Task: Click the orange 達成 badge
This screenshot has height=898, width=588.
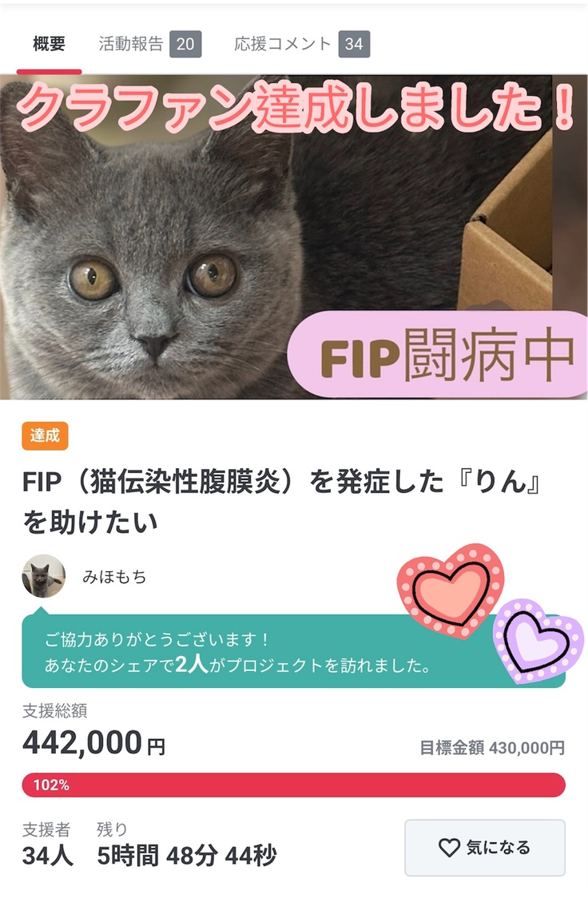Action: pyautogui.click(x=46, y=436)
